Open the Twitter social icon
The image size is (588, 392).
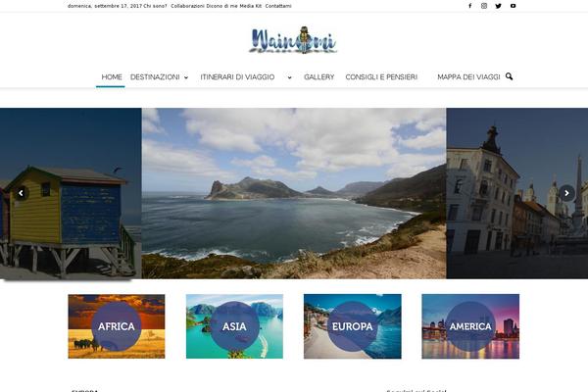click(x=499, y=6)
